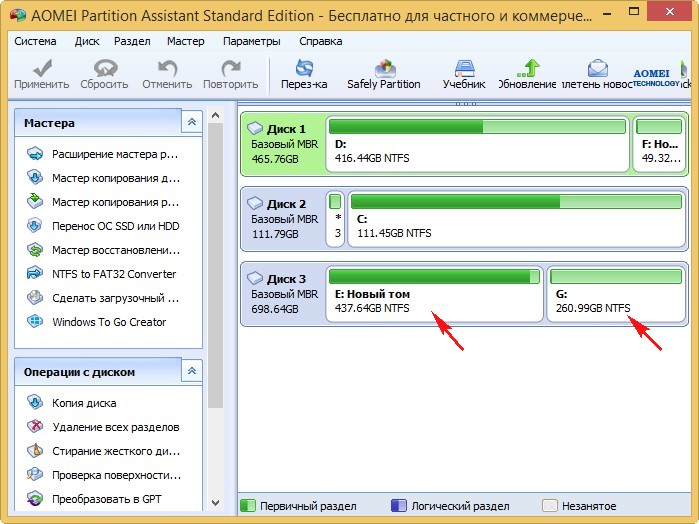Select partition G: 260.99GB NTFS
This screenshot has width=699, height=524.
pyautogui.click(x=616, y=294)
